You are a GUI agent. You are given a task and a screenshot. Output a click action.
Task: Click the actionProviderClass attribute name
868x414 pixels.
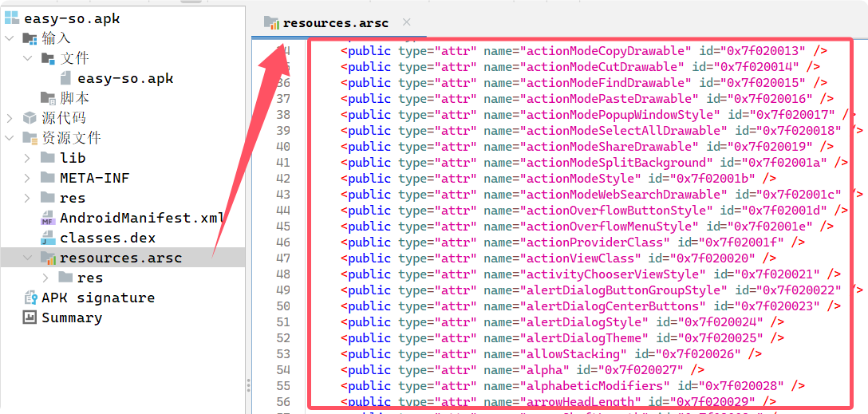(594, 242)
